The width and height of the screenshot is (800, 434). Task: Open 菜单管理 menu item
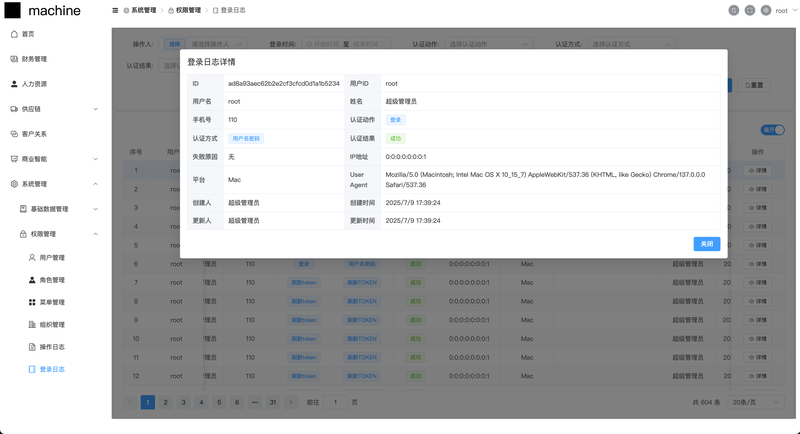(x=52, y=302)
